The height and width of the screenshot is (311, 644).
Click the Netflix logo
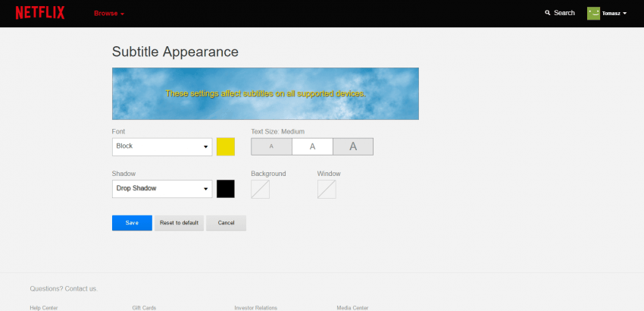point(40,13)
